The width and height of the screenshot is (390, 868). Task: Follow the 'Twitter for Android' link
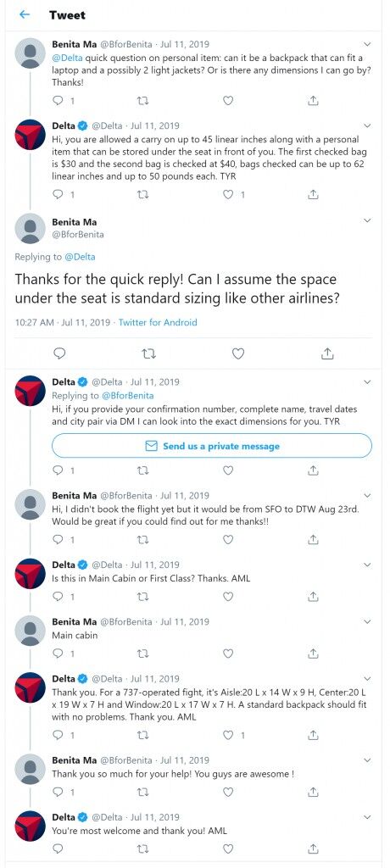[158, 321]
